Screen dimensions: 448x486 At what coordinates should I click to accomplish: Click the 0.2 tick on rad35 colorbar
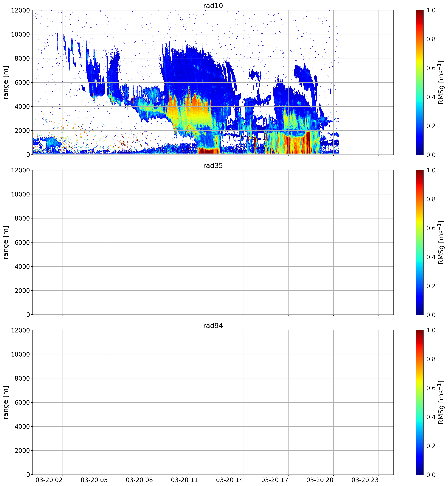click(x=431, y=286)
